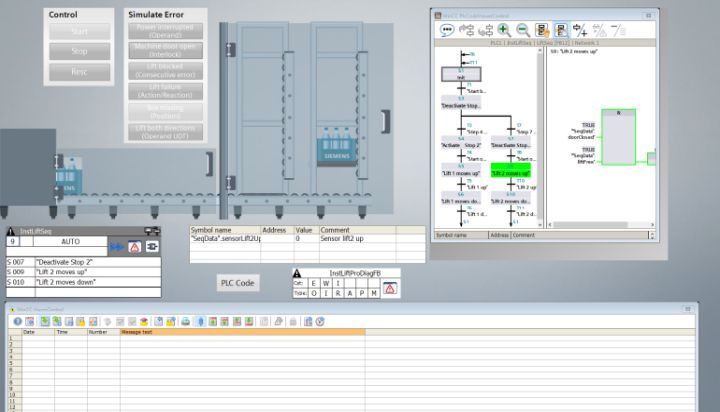720x412 pixels.
Task: Click the network icon with orange hand cursor
Action: pos(542,30)
